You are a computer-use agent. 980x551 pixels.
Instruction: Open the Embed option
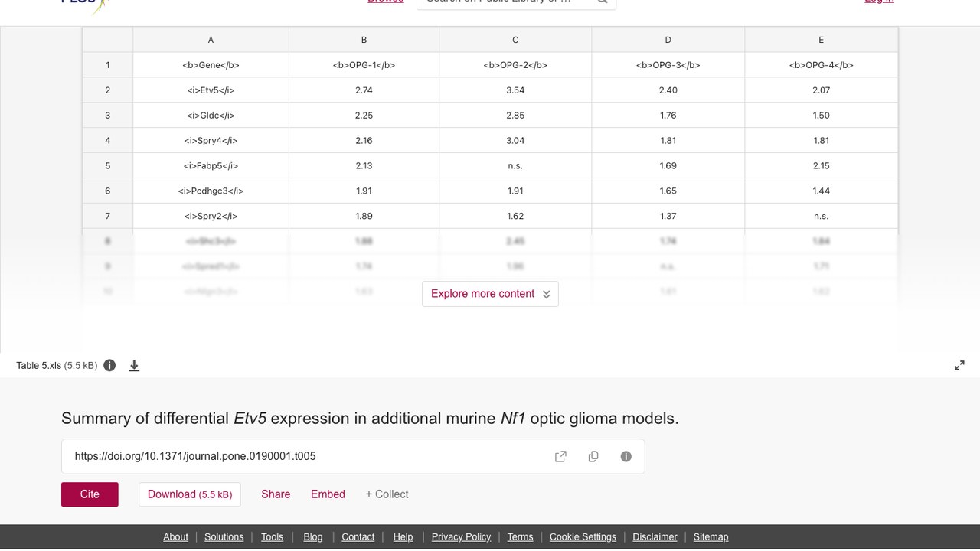click(328, 494)
